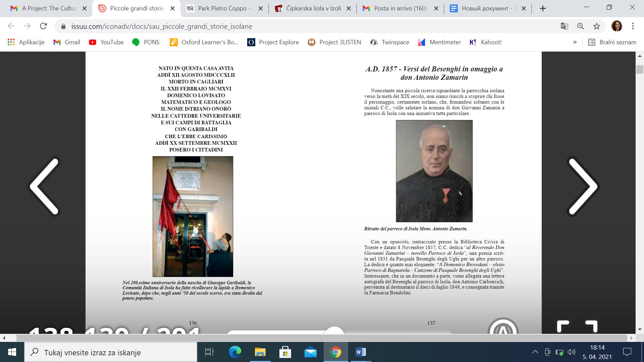
Task: Open a new browser tab
Action: coord(543,8)
